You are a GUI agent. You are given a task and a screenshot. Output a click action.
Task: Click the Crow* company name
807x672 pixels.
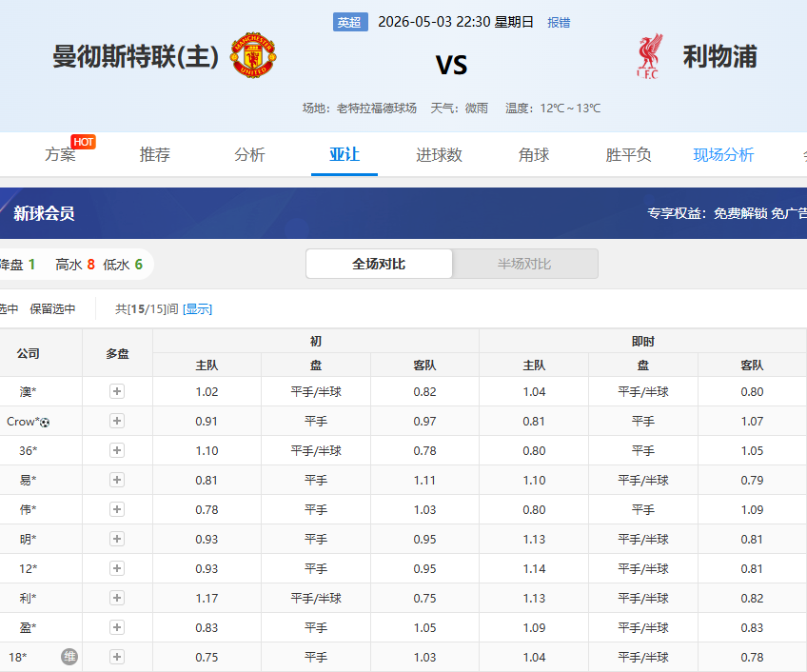coord(23,422)
